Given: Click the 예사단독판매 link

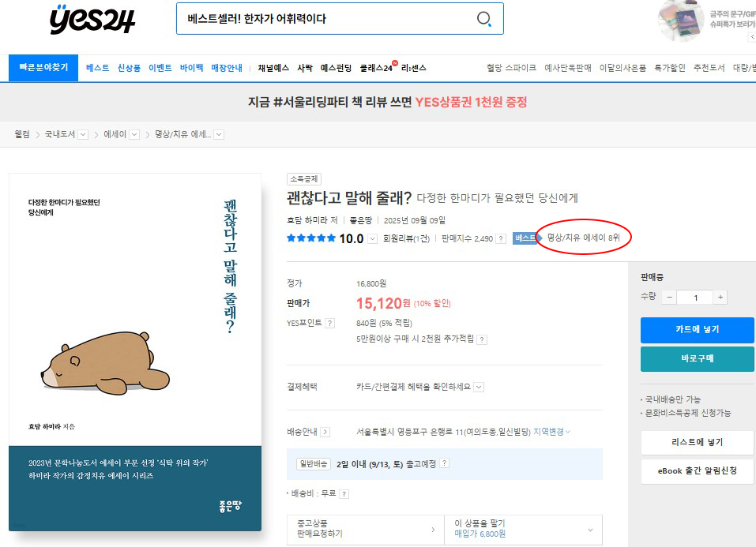Looking at the screenshot, I should (568, 68).
